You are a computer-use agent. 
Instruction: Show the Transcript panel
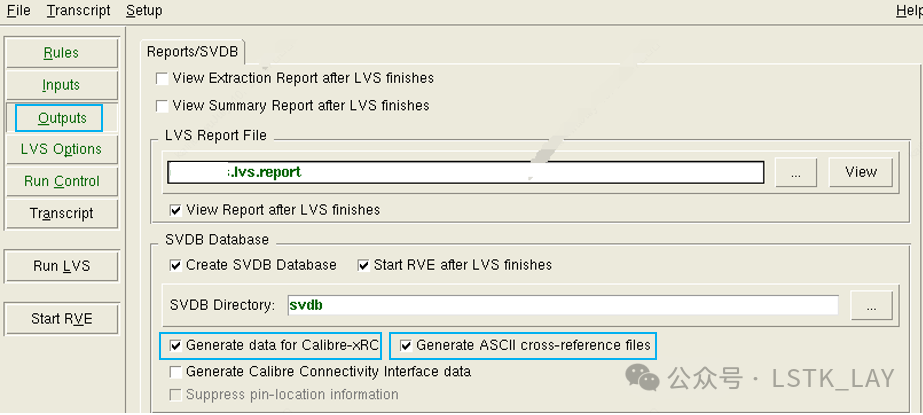point(61,213)
